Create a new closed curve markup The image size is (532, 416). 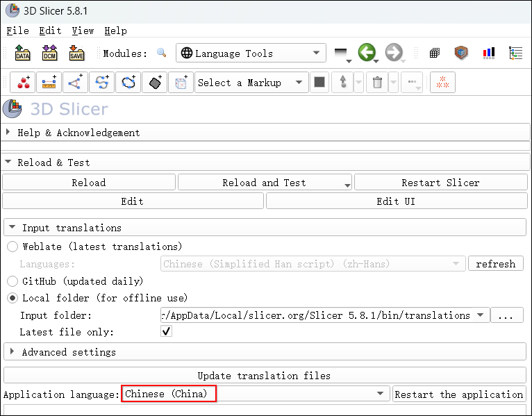click(128, 83)
